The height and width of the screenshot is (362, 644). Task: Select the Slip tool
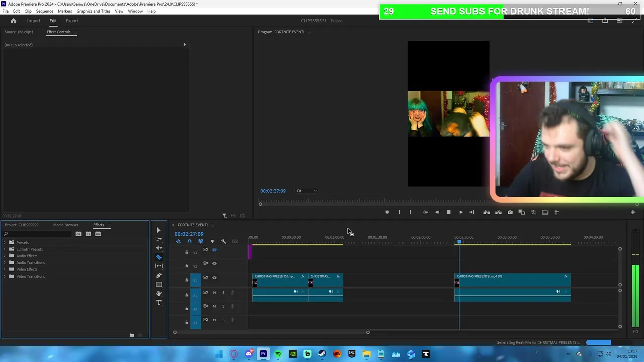coord(159,266)
